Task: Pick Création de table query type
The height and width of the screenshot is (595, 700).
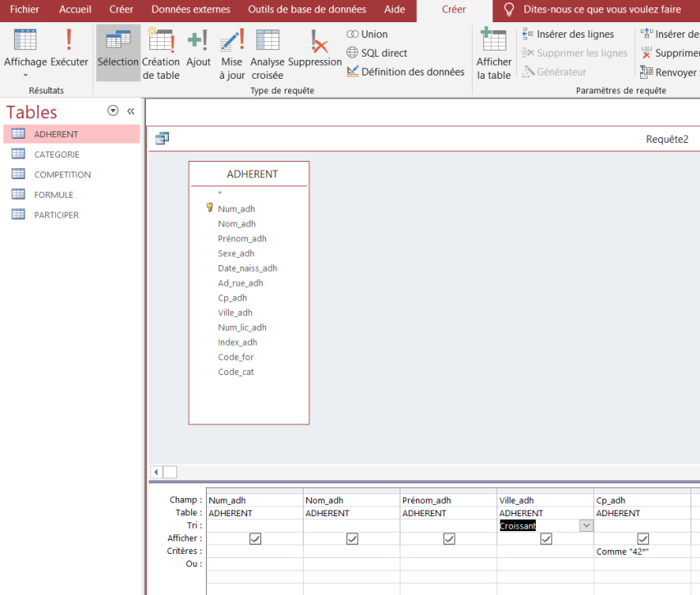Action: pyautogui.click(x=161, y=53)
